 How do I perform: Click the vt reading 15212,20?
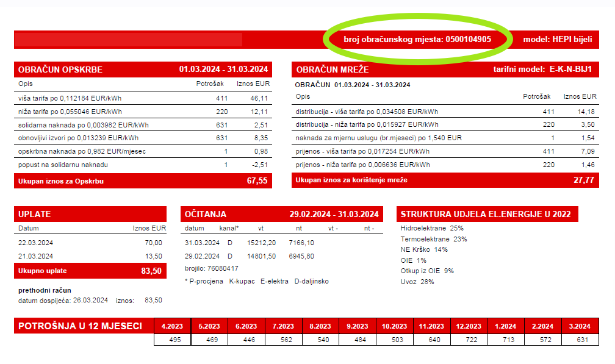tap(261, 243)
